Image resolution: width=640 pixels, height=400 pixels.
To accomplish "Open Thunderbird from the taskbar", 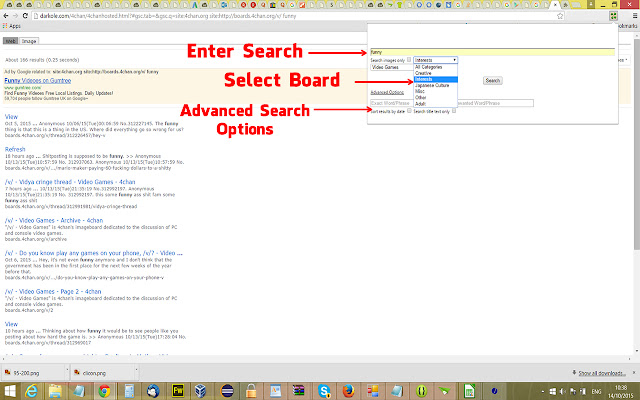I will (x=153, y=391).
